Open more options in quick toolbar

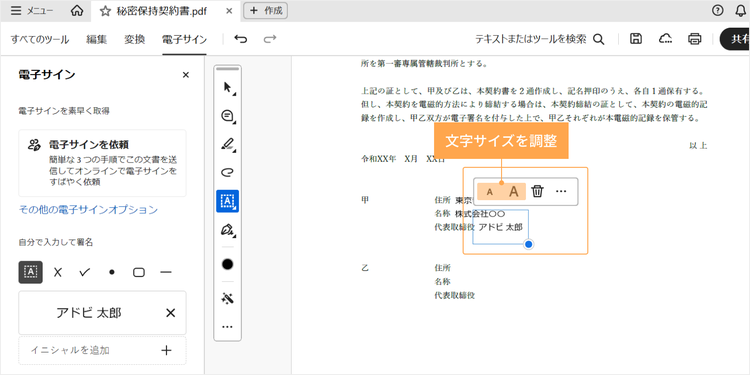(228, 327)
